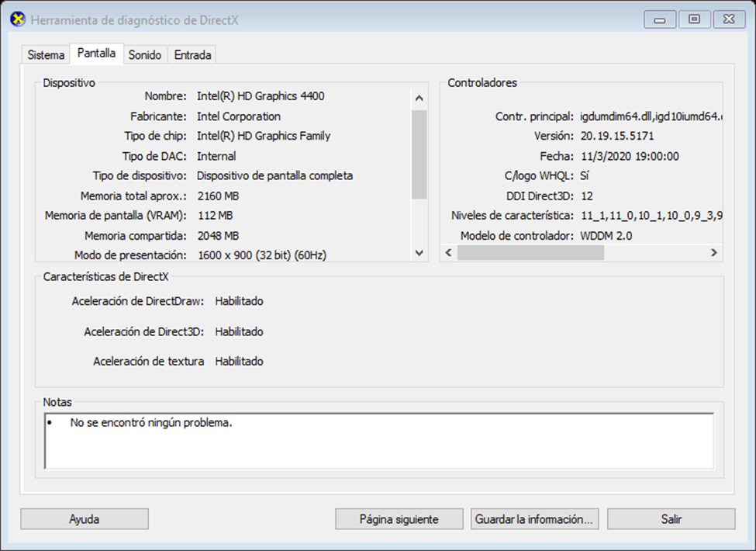Click the Controladores horizontal scrollbar thumb

[x=530, y=253]
